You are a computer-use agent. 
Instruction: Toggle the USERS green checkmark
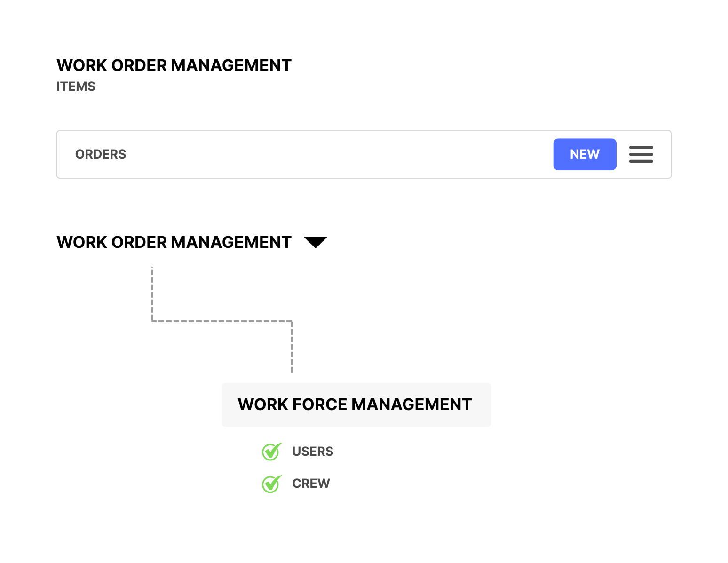tap(271, 452)
